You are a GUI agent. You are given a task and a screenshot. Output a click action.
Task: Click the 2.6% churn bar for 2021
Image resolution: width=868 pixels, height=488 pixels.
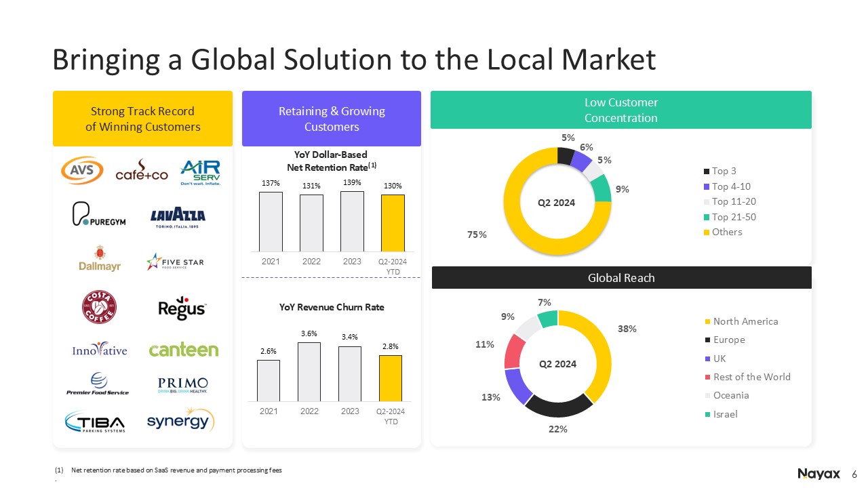(269, 380)
